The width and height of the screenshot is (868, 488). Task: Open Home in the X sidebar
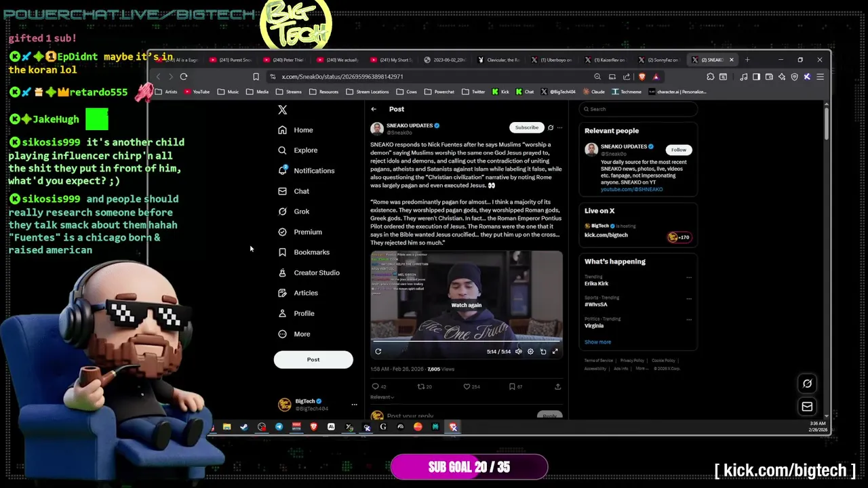(x=296, y=130)
